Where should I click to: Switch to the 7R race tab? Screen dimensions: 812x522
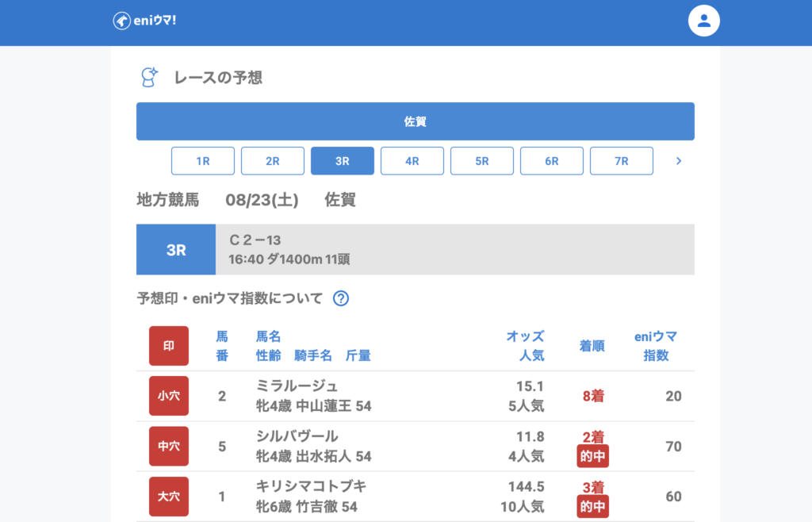pyautogui.click(x=622, y=161)
